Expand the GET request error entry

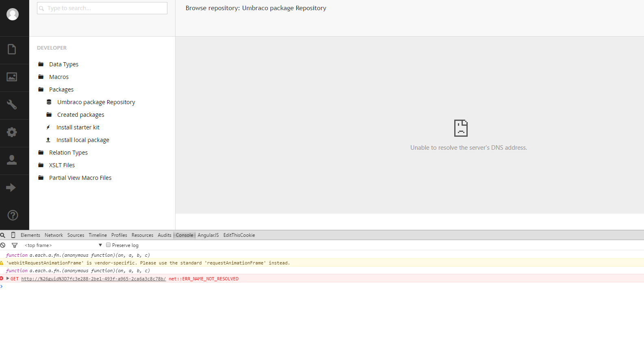(x=8, y=279)
